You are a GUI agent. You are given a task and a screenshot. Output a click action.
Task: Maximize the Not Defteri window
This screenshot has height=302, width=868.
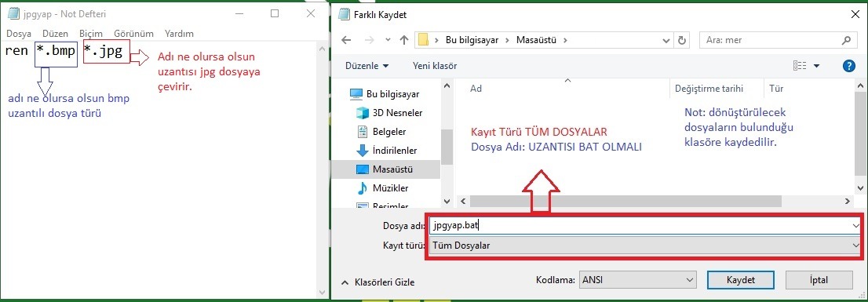275,14
